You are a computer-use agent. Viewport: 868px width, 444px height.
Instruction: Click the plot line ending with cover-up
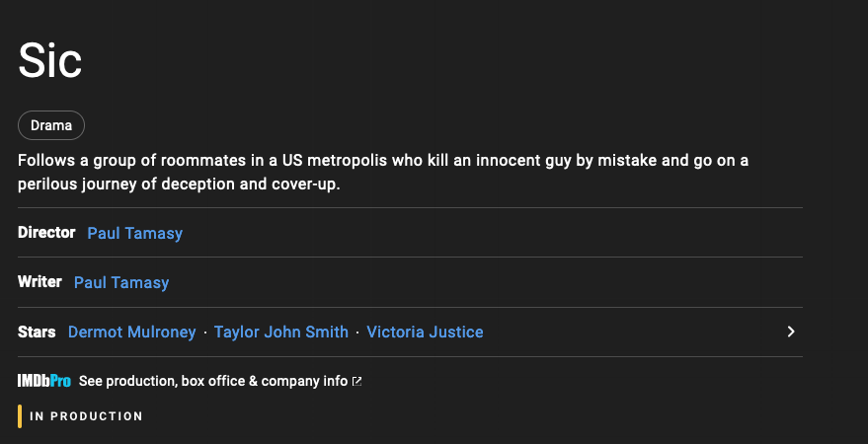pyautogui.click(x=179, y=185)
